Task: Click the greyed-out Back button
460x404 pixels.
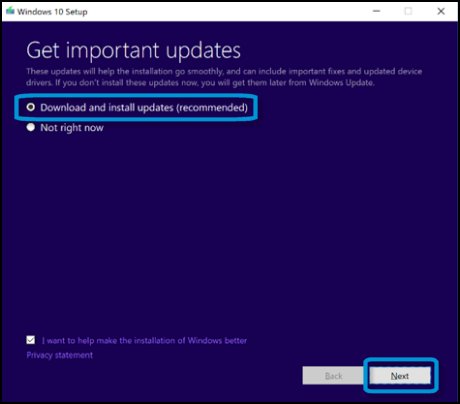Action: (x=333, y=376)
